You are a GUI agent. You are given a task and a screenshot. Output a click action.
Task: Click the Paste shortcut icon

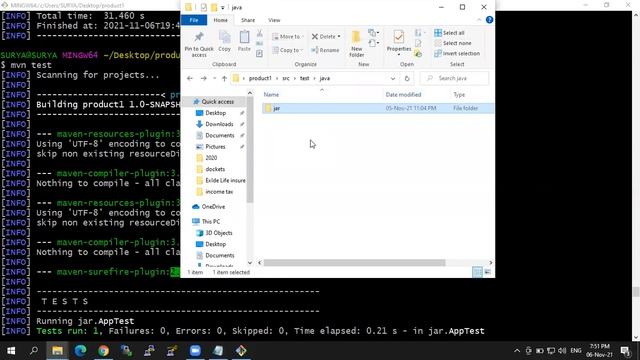point(260,53)
